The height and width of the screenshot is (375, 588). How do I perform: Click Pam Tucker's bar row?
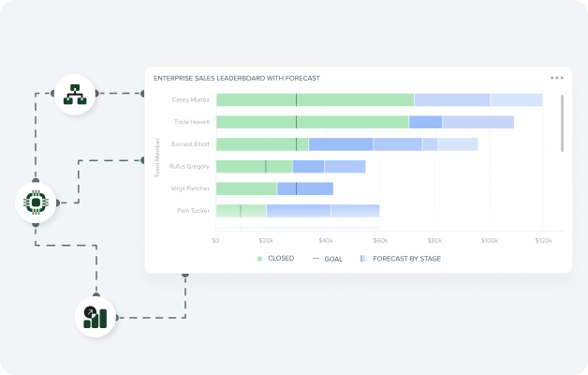click(297, 211)
